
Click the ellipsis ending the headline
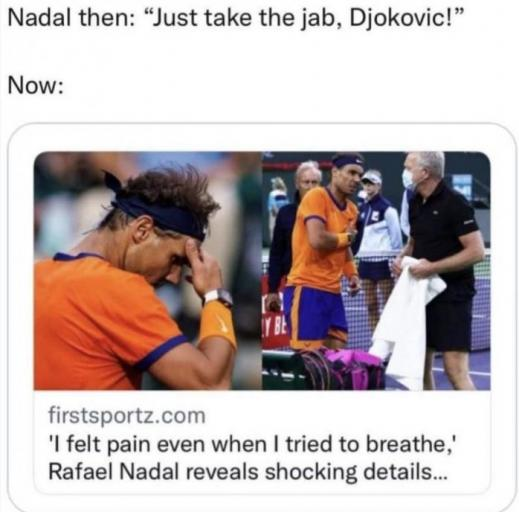[440, 477]
